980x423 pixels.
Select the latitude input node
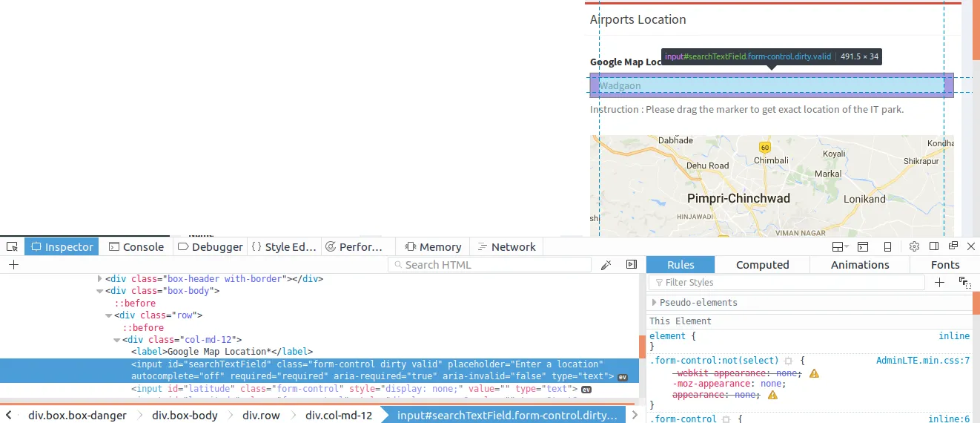click(x=354, y=389)
